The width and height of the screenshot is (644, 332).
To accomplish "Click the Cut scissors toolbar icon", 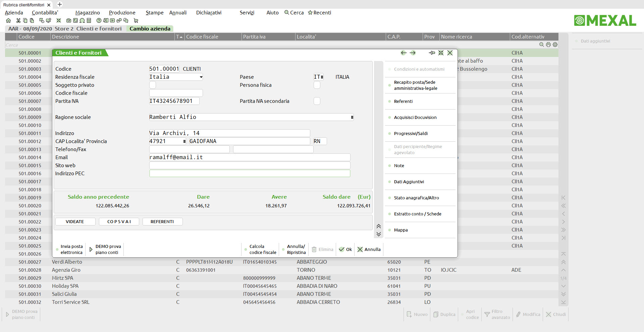I will 18,20.
